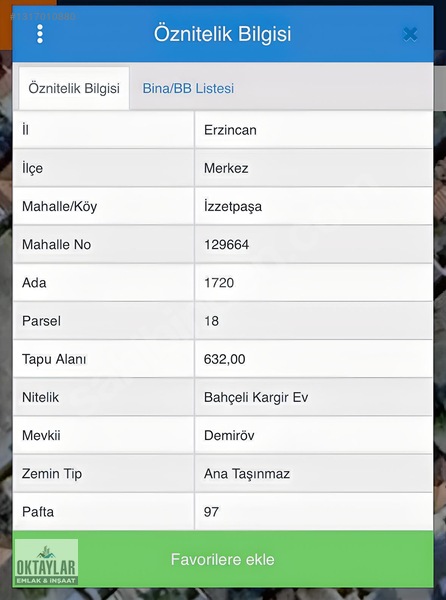446x600 pixels.
Task: Click the Parsel value 18
Action: 211,321
